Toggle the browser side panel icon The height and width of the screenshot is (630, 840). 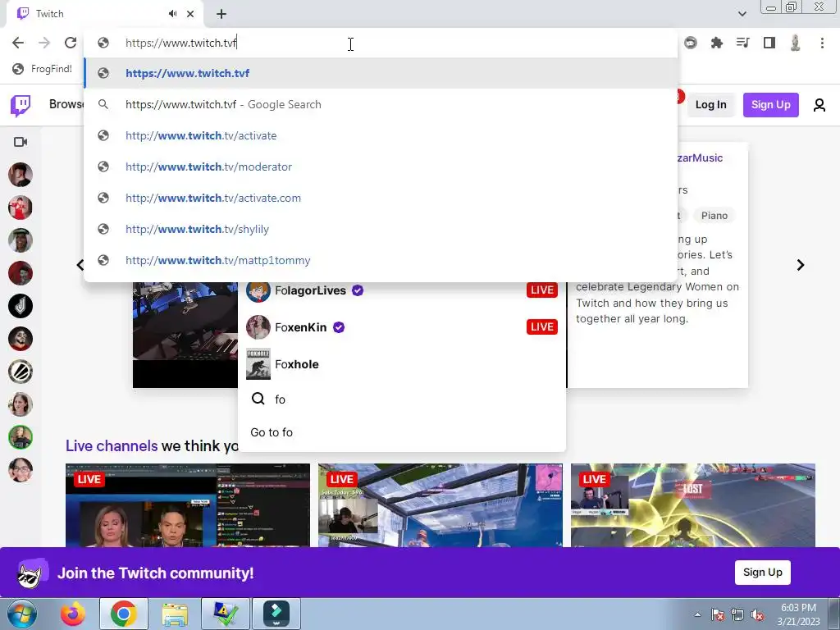click(769, 43)
